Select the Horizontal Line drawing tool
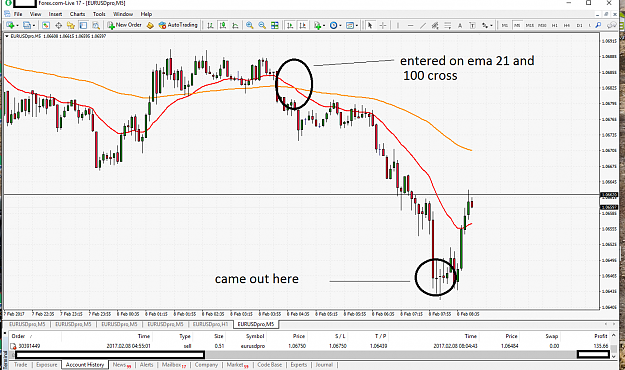 pyautogui.click(x=410, y=25)
